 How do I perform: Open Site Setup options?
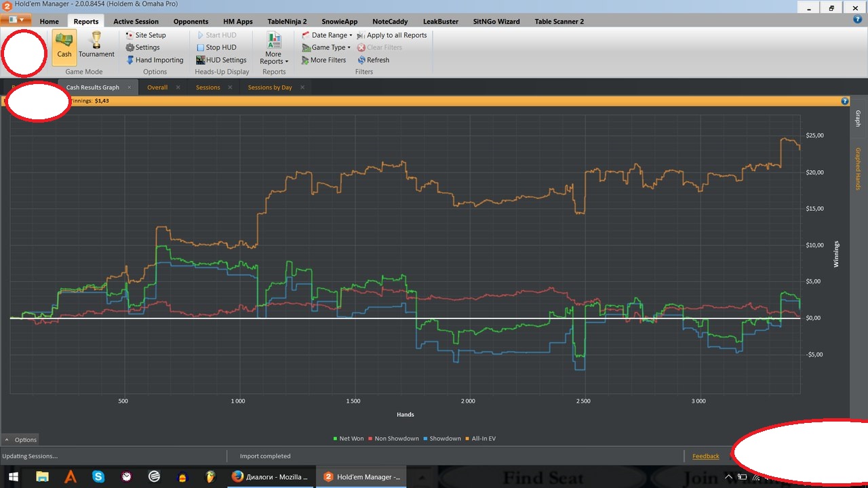point(146,35)
